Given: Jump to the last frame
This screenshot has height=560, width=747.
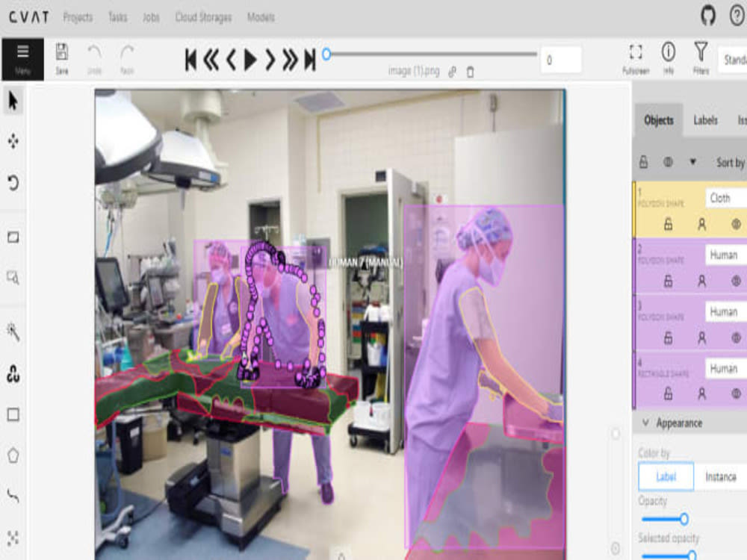Looking at the screenshot, I should click(x=310, y=60).
